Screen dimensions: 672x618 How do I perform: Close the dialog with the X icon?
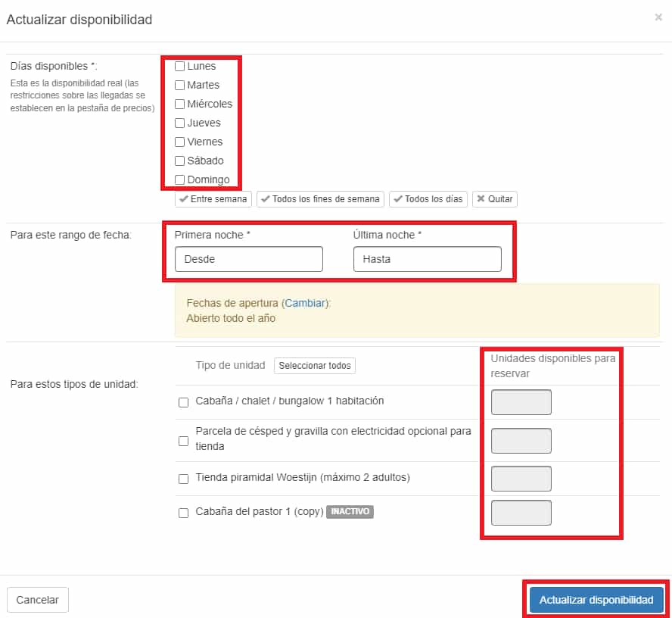[658, 17]
